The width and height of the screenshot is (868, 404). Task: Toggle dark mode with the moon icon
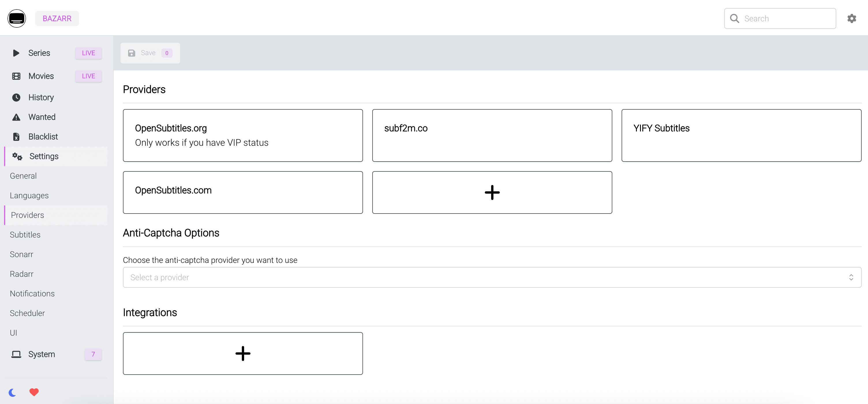pyautogui.click(x=12, y=392)
